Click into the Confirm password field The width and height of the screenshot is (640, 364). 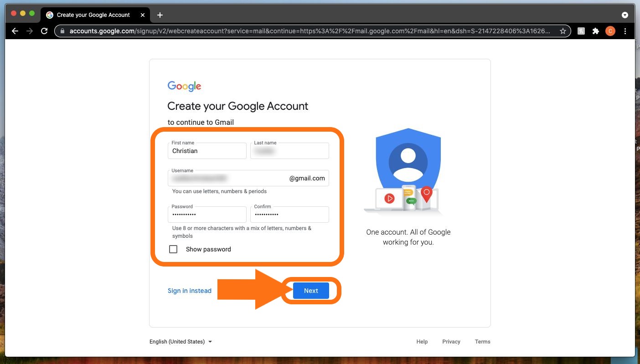point(289,215)
